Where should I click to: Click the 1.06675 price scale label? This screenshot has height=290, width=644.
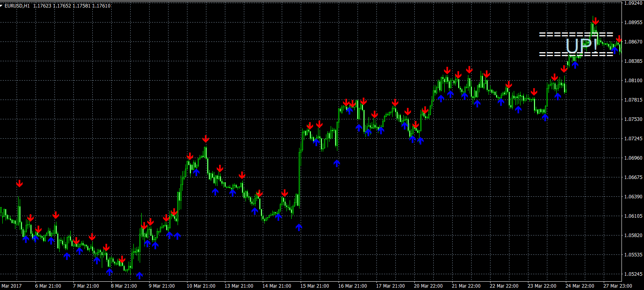pos(633,177)
